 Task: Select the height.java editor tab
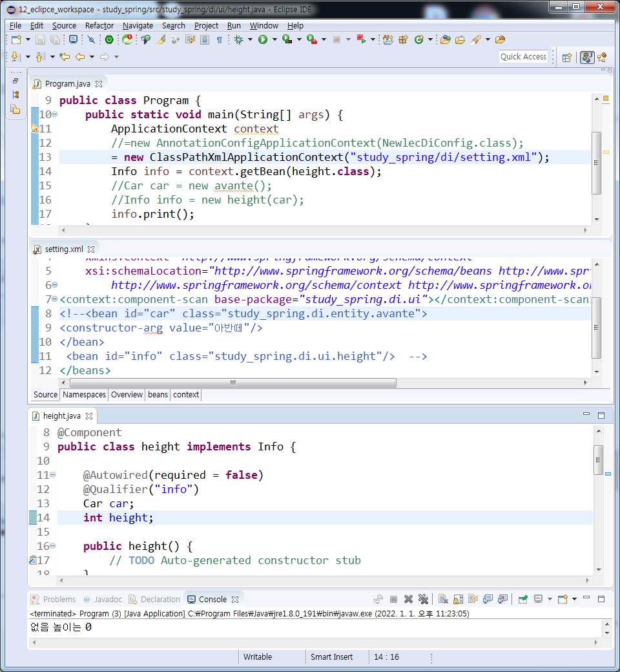point(61,416)
